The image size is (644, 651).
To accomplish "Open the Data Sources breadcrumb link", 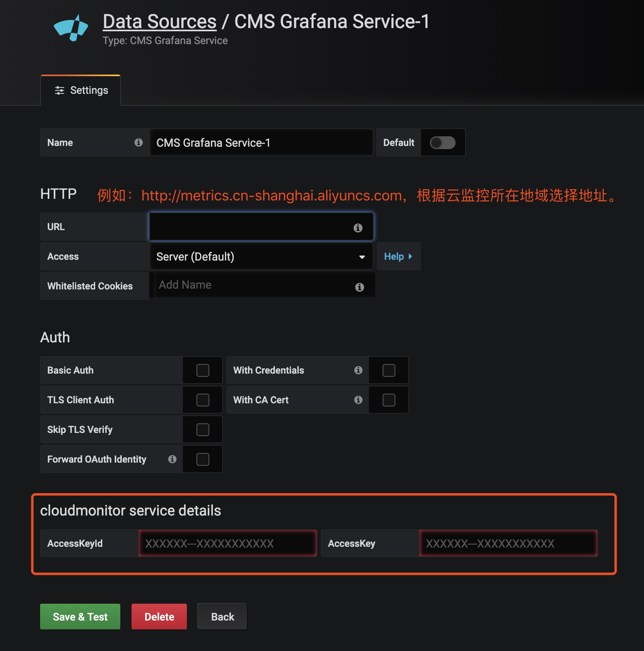I will tap(160, 22).
